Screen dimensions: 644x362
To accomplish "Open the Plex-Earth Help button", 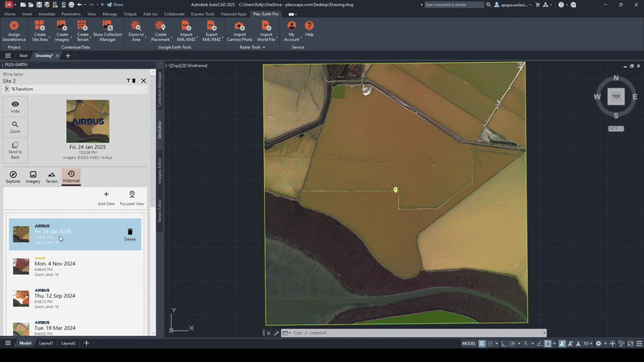I will pos(309,29).
